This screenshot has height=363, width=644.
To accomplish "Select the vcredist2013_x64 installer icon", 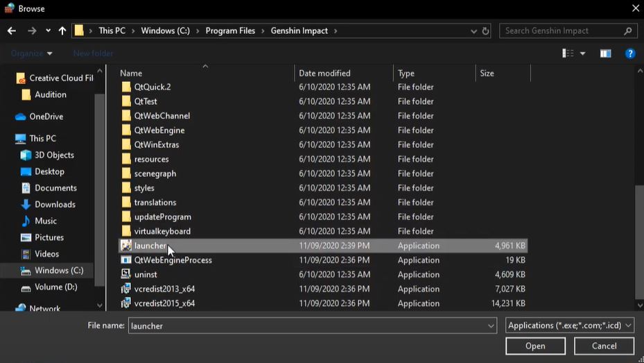I will coord(126,289).
